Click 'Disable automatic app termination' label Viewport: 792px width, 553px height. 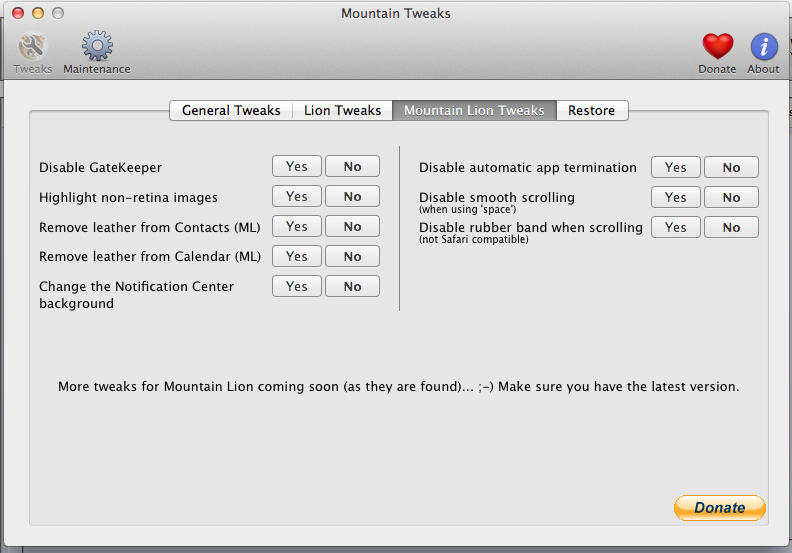coord(528,168)
